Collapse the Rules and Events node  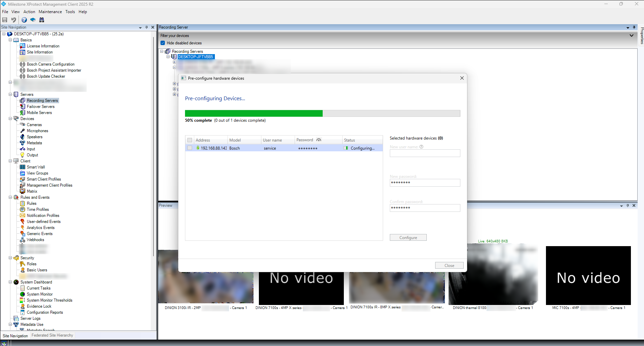[x=10, y=197]
